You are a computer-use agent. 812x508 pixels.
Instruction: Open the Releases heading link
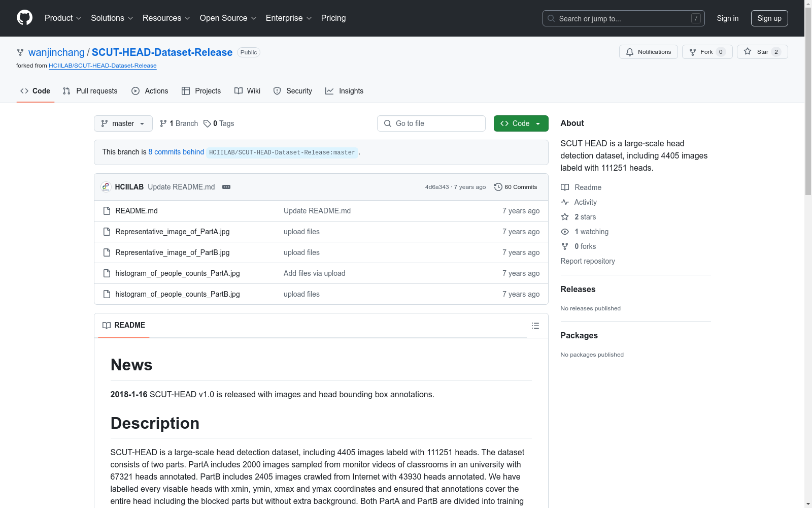578,289
